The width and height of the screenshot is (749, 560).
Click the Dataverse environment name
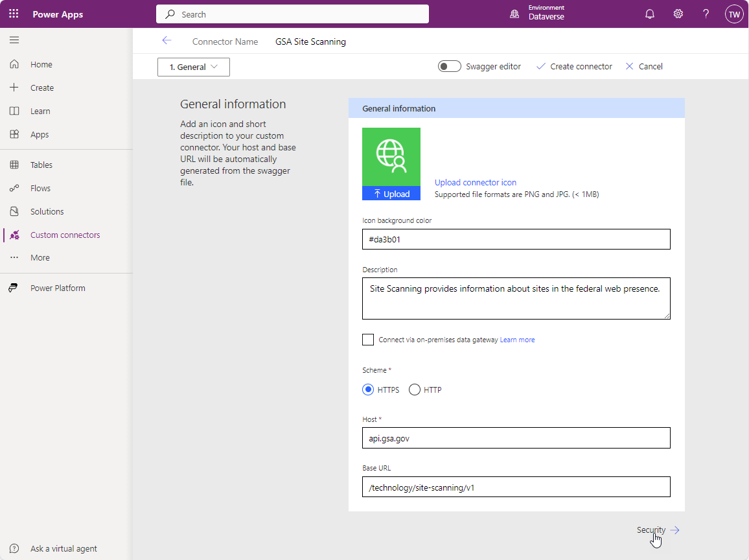546,17
